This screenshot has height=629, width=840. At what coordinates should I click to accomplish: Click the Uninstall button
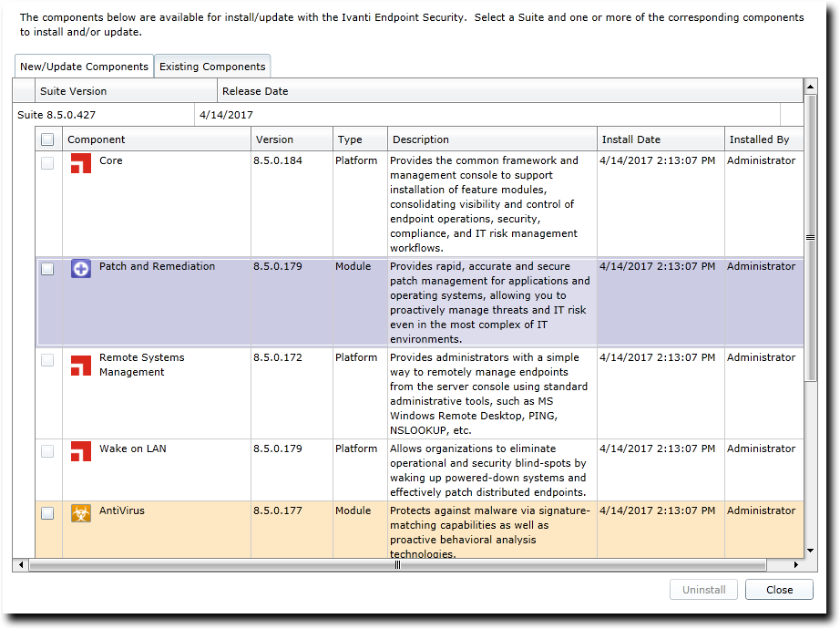pyautogui.click(x=703, y=590)
